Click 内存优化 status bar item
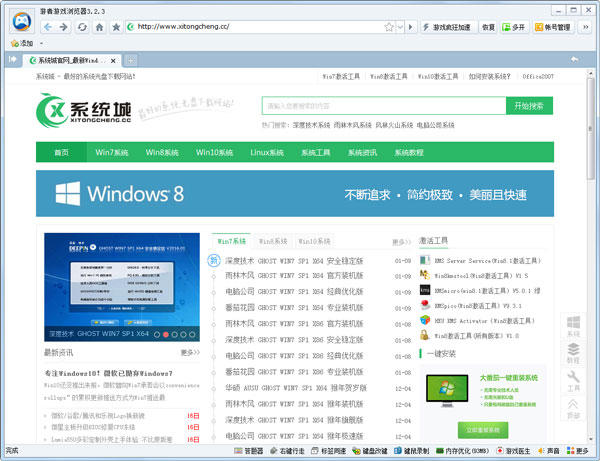Image resolution: width=600 pixels, height=461 pixels. tap(463, 451)
